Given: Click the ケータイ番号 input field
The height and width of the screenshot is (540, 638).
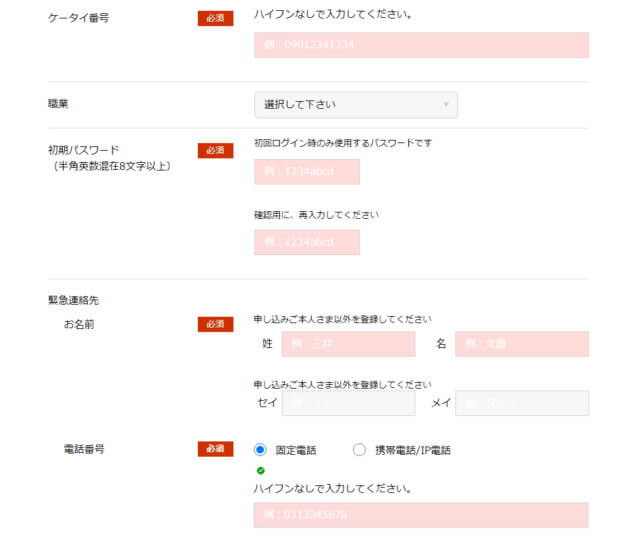Looking at the screenshot, I should [x=421, y=45].
